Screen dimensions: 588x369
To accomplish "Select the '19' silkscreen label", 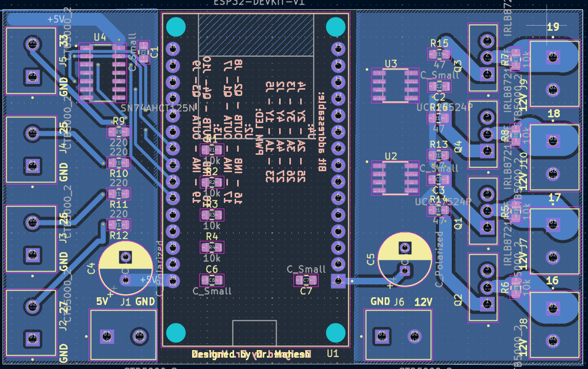I will click(x=553, y=27).
